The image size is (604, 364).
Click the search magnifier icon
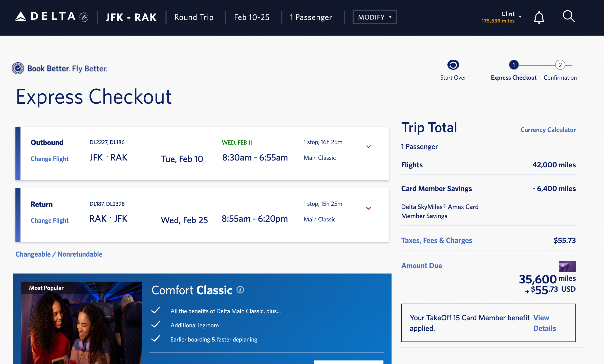click(569, 17)
